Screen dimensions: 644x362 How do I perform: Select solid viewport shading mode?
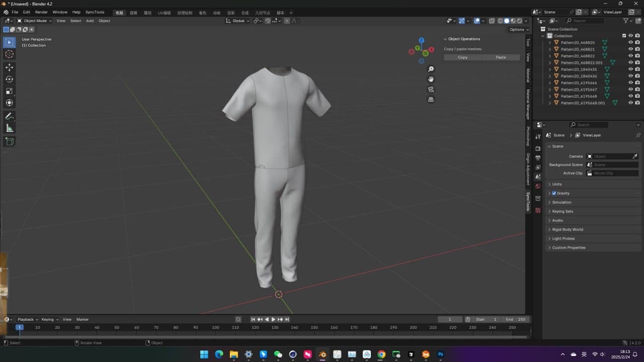point(507,21)
